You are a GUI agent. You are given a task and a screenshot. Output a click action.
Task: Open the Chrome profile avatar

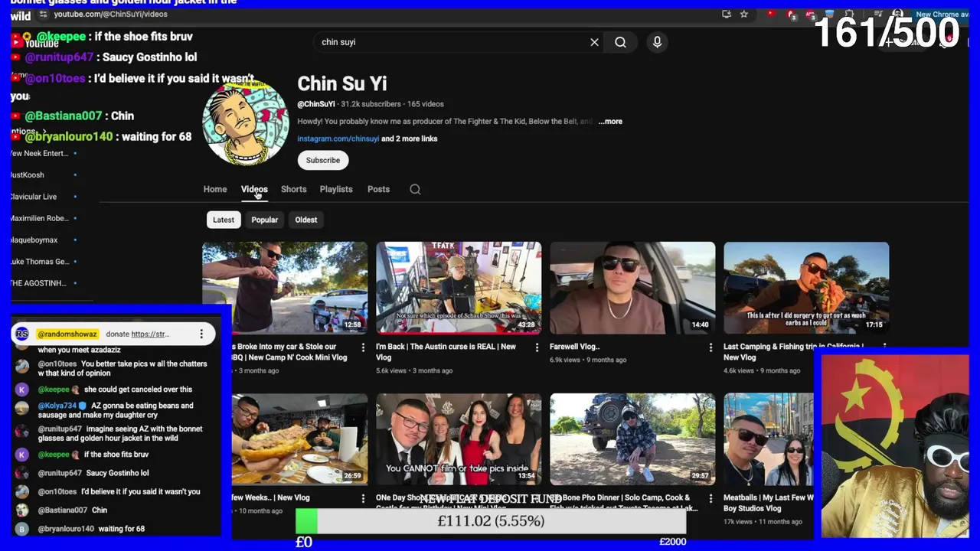click(897, 14)
